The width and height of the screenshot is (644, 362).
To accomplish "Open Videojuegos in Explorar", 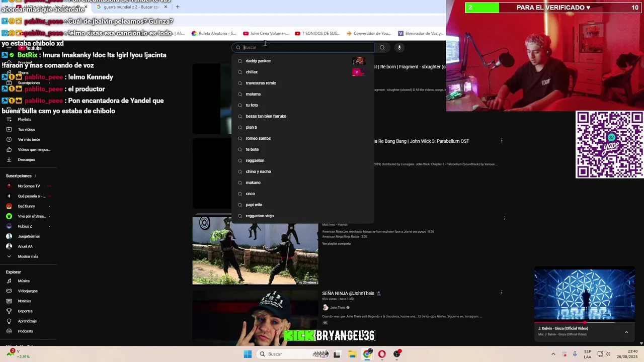I will pyautogui.click(x=28, y=291).
